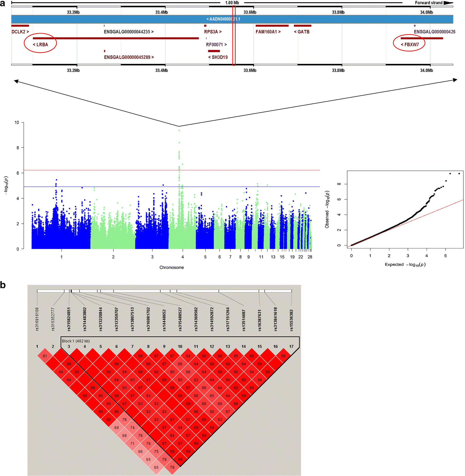Click SNP label rs317151264

228,319
